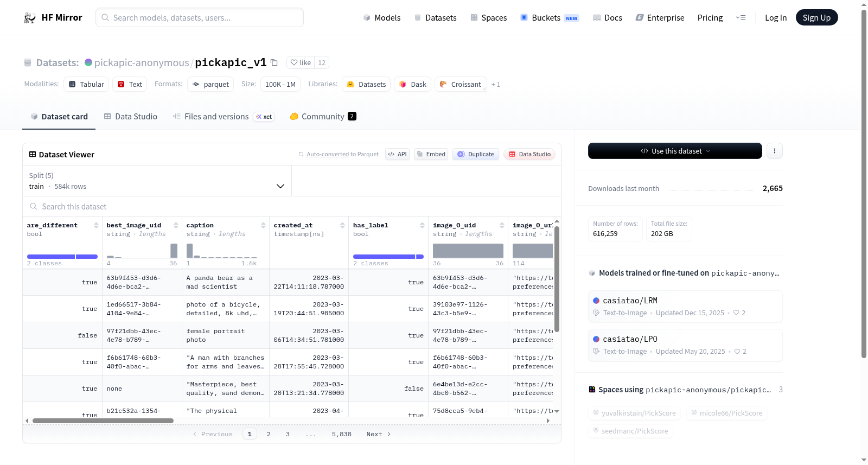Image resolution: width=868 pixels, height=465 pixels.
Task: Copy dataset name with the copy icon
Action: 275,63
